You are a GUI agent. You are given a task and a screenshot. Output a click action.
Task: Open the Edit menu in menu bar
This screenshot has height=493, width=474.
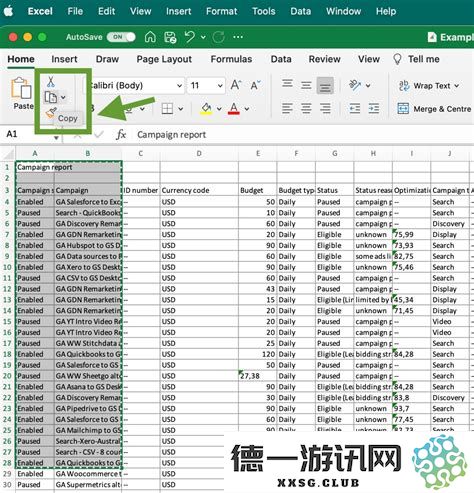click(106, 11)
